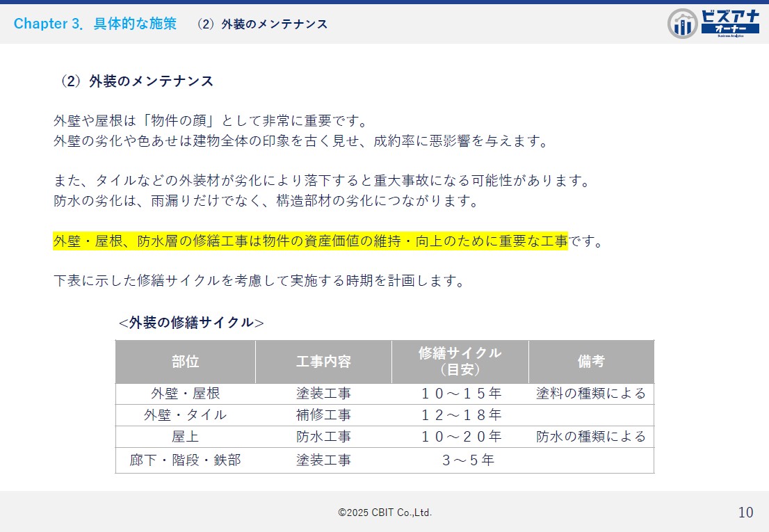Select the table title <外装の修繕サイクル>

point(191,323)
